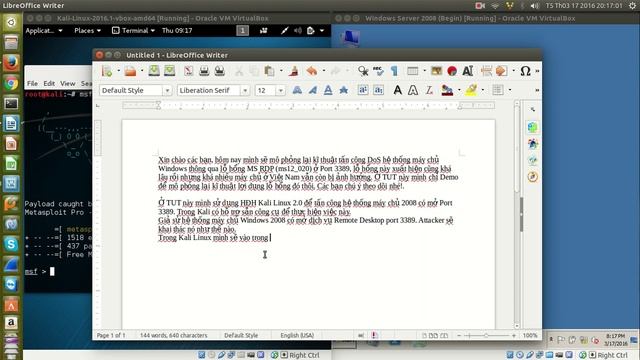Click the Insert Chart icon

click(452, 71)
